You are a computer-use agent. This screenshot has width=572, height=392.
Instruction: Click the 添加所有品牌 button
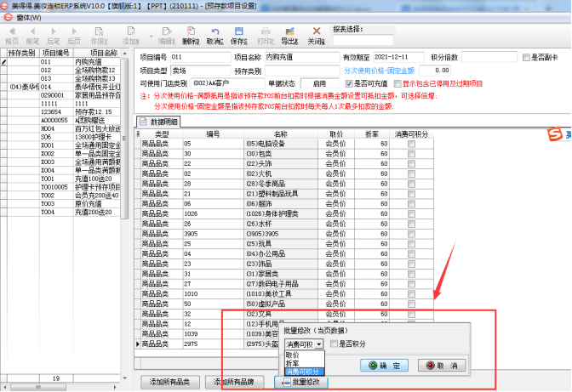(235, 382)
